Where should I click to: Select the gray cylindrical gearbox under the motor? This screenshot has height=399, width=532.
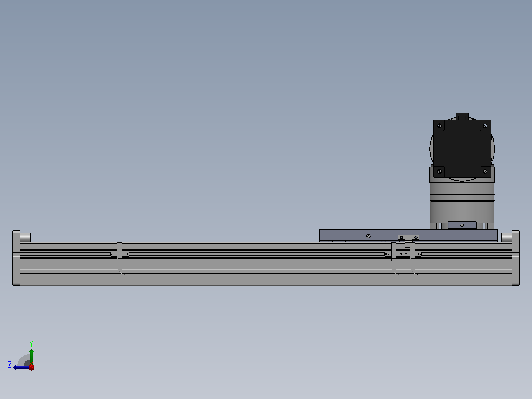[x=462, y=202]
